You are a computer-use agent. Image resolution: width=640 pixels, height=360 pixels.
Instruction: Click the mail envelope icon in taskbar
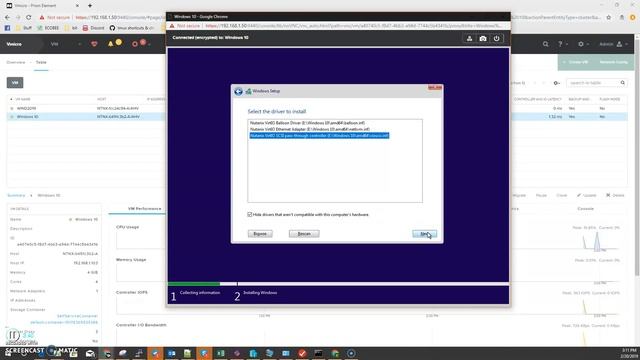click(x=90, y=353)
